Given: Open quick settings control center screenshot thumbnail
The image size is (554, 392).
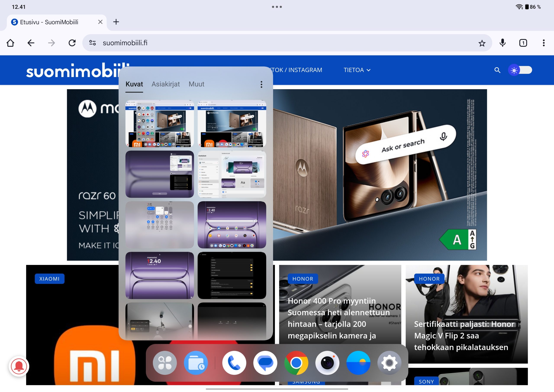Looking at the screenshot, I should [x=160, y=225].
